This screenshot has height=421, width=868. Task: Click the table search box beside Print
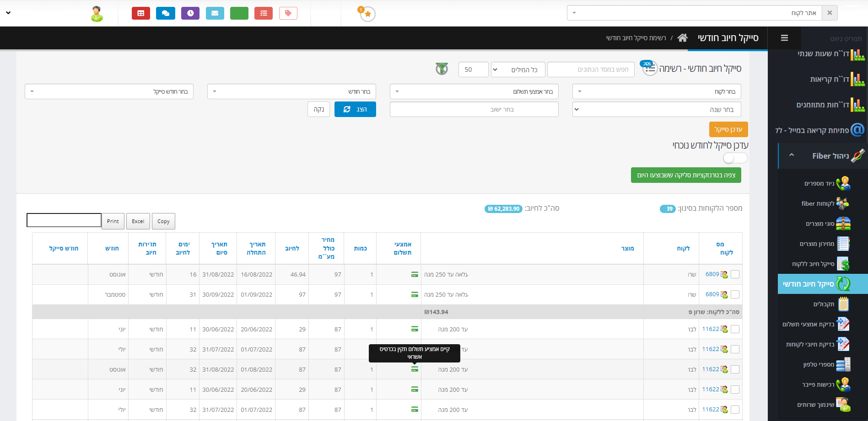(x=64, y=220)
